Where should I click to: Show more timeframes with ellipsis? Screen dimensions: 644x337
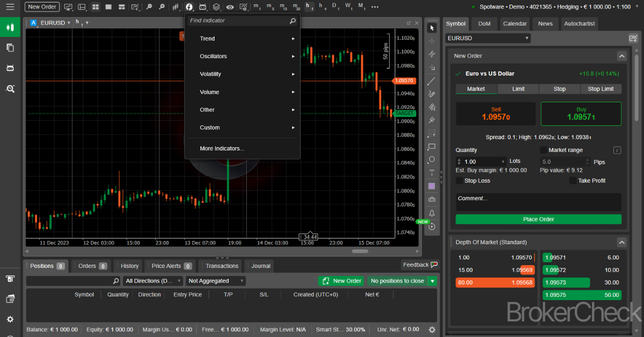375,7
